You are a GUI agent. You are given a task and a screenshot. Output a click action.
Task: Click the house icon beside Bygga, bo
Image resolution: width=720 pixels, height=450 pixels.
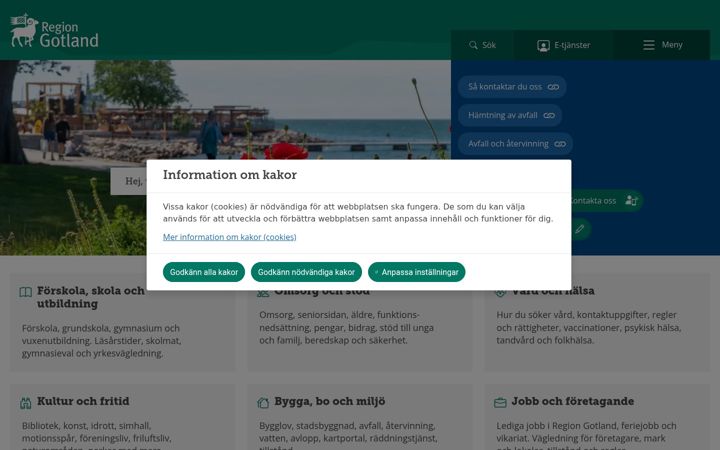coord(263,403)
